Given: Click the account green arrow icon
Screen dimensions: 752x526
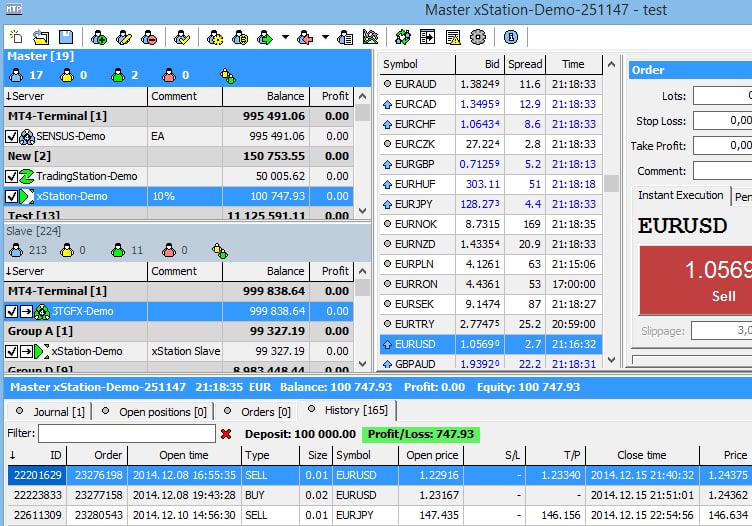Looking at the screenshot, I should [265, 37].
